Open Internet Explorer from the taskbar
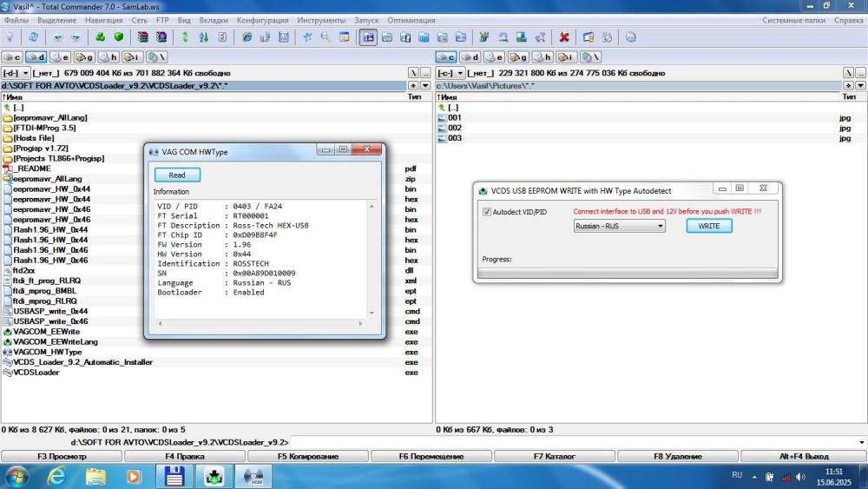 pos(56,476)
